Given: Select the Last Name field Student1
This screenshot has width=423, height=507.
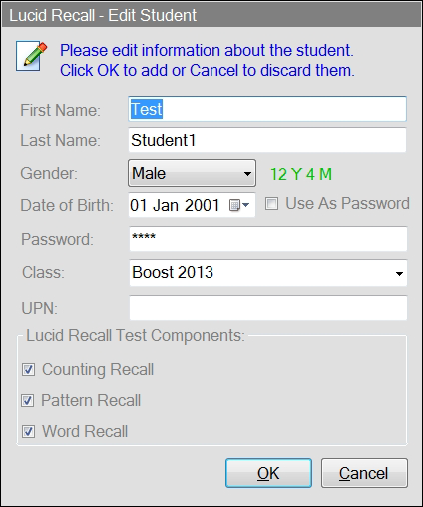Looking at the screenshot, I should pyautogui.click(x=267, y=140).
